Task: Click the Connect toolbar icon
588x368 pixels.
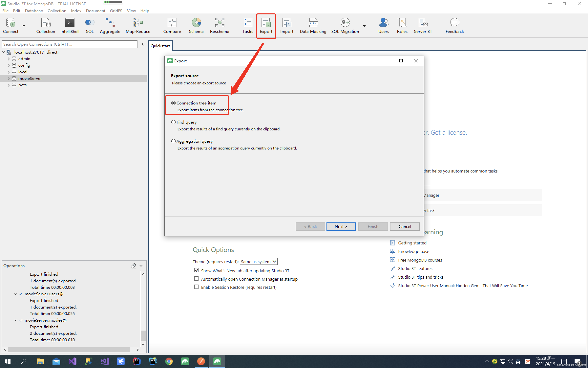Action: click(10, 26)
